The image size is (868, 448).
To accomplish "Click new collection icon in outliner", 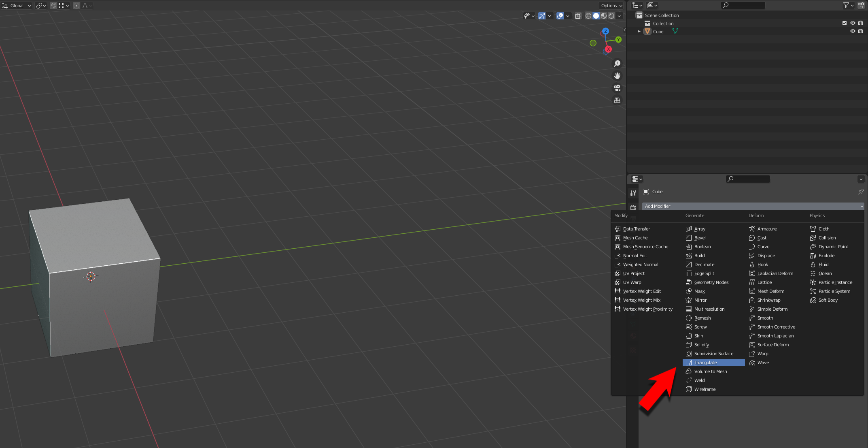I will (x=861, y=5).
